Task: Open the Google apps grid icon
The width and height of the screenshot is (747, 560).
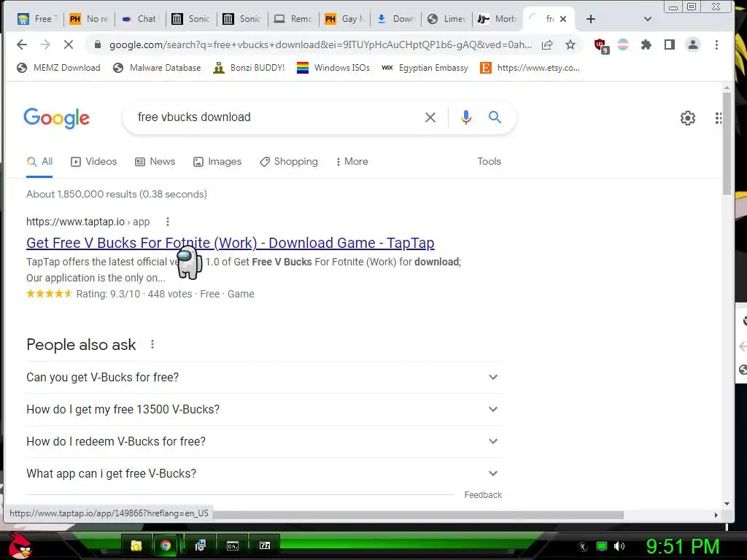Action: (719, 117)
